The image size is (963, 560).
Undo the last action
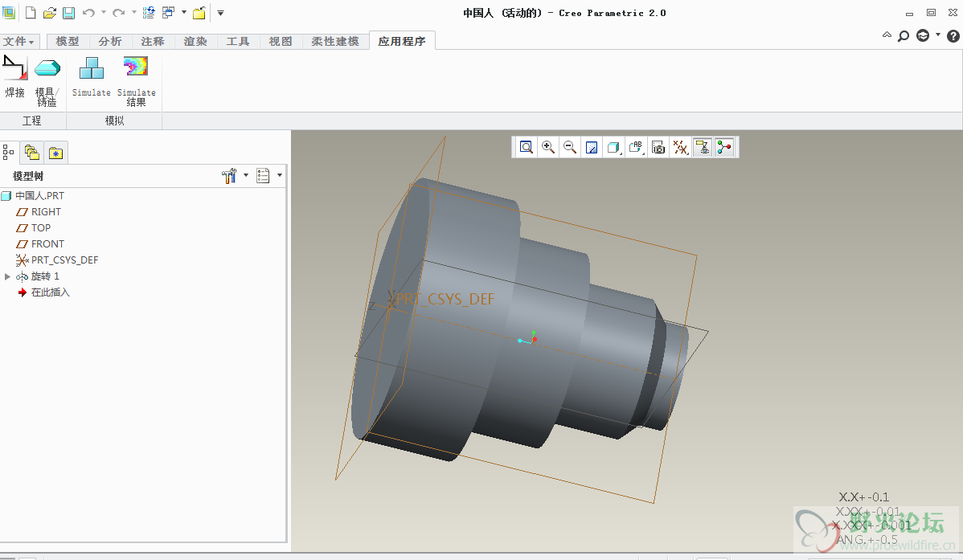pos(88,12)
